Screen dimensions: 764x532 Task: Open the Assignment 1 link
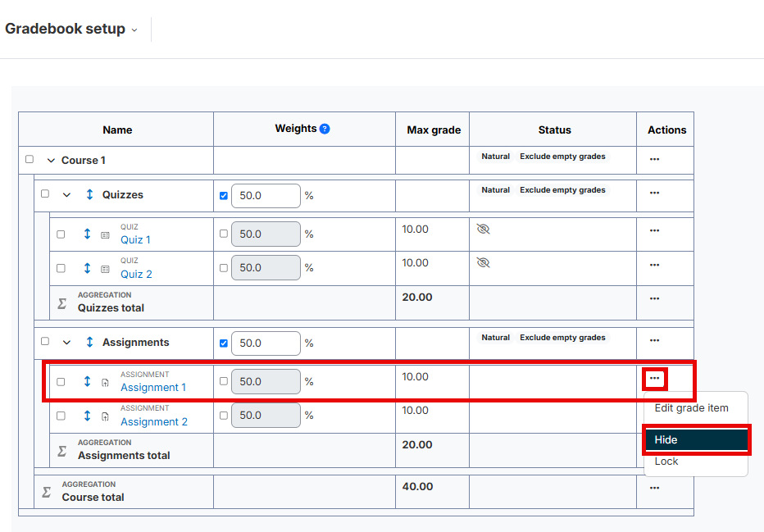(x=153, y=388)
